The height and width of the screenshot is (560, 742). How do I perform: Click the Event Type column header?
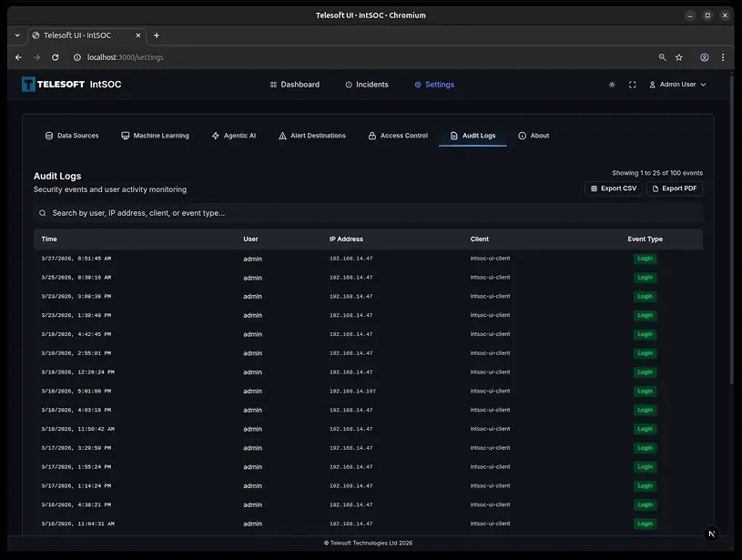click(x=645, y=239)
